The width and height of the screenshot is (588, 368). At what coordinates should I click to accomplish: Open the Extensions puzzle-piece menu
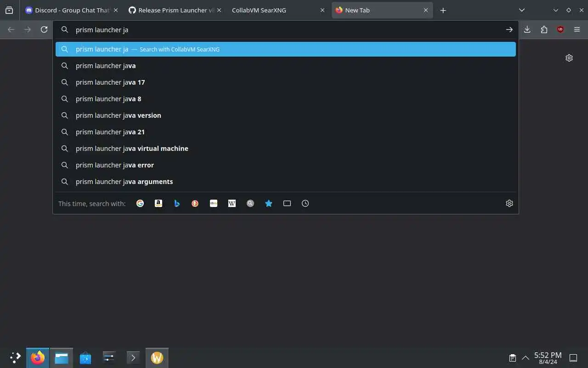pyautogui.click(x=544, y=29)
